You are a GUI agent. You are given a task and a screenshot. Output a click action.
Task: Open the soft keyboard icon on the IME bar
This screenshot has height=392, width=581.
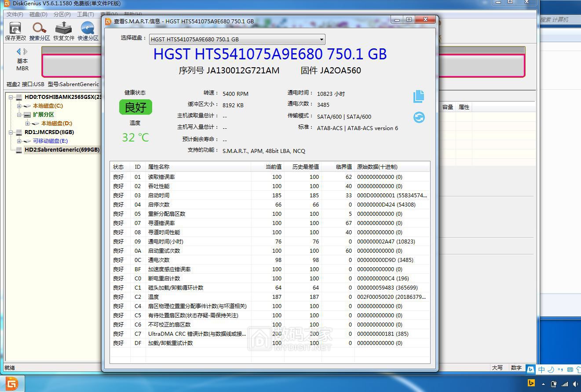pos(570,370)
